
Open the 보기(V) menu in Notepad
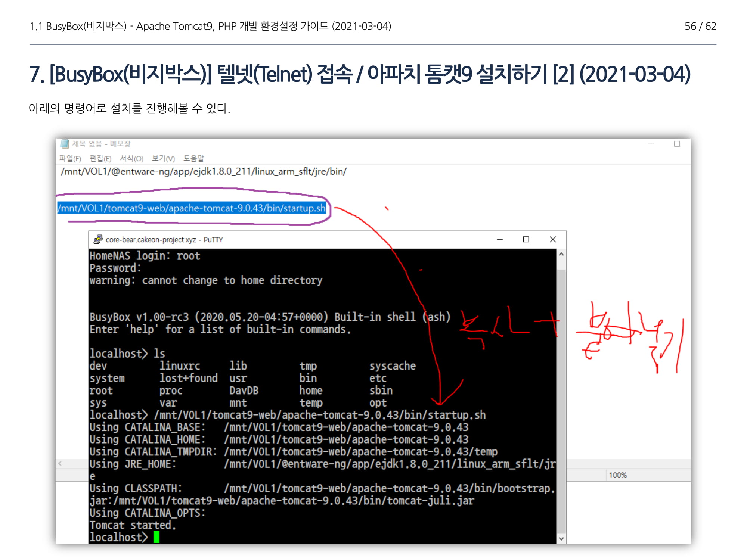tap(163, 159)
